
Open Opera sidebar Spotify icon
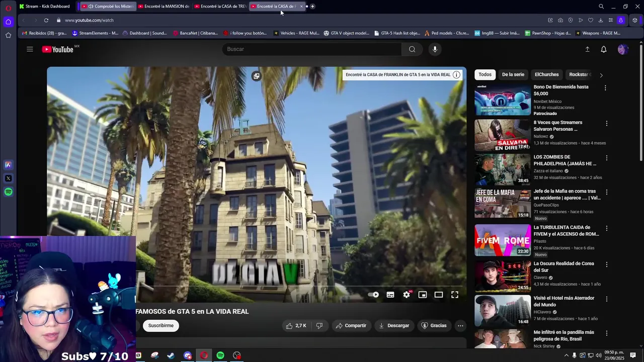[x=8, y=192]
